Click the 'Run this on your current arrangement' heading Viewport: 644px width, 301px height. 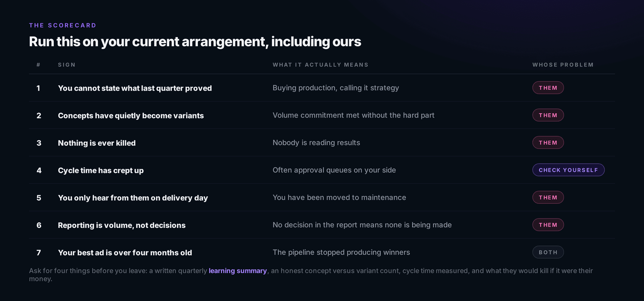point(195,42)
